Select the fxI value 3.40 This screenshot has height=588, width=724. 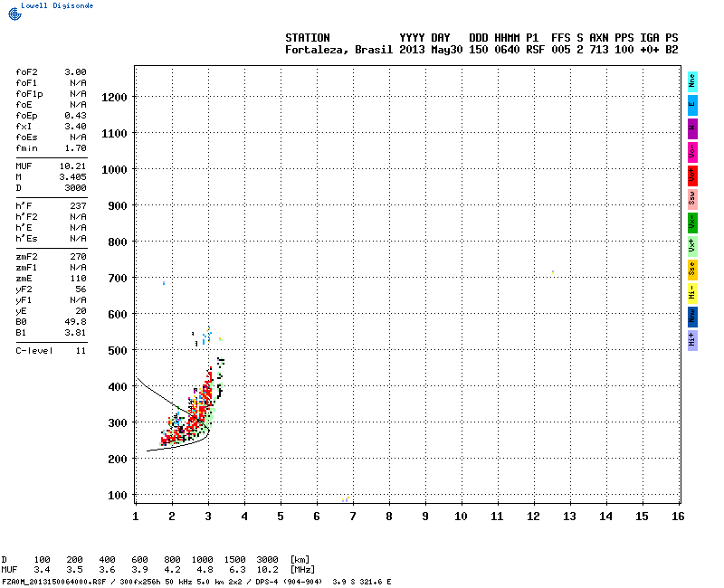[75, 127]
